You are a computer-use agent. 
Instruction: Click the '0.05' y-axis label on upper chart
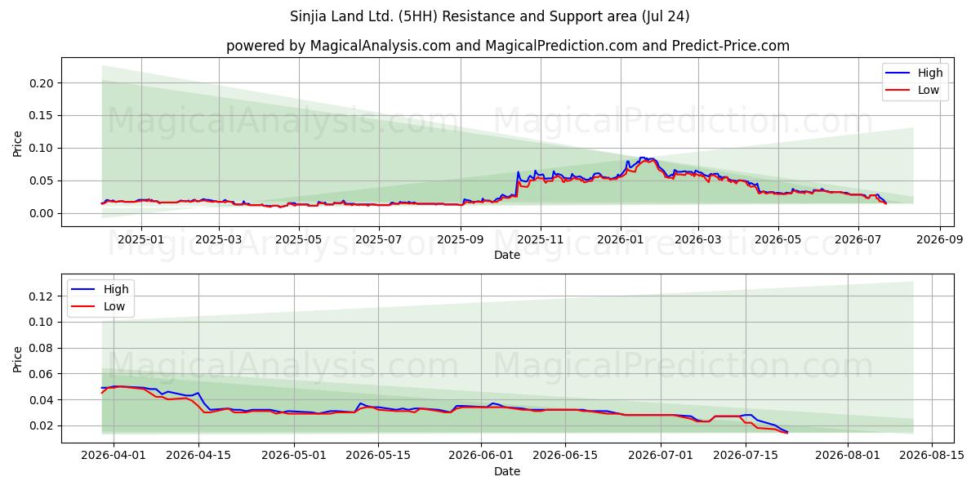[x=42, y=180]
